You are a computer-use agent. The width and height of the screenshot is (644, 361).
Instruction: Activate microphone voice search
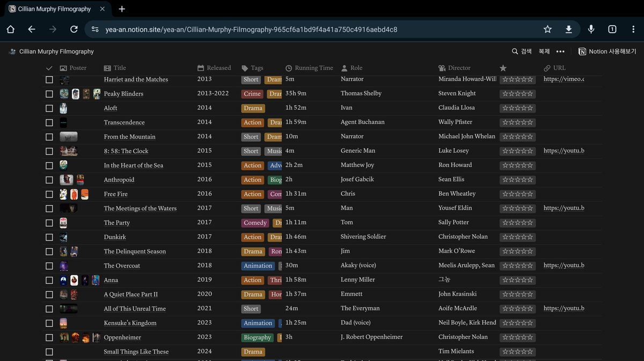click(591, 30)
